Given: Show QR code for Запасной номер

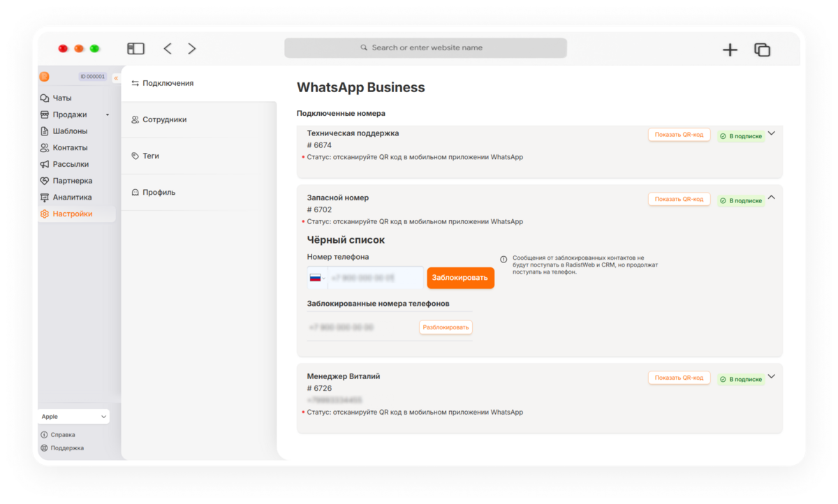Looking at the screenshot, I should [679, 199].
